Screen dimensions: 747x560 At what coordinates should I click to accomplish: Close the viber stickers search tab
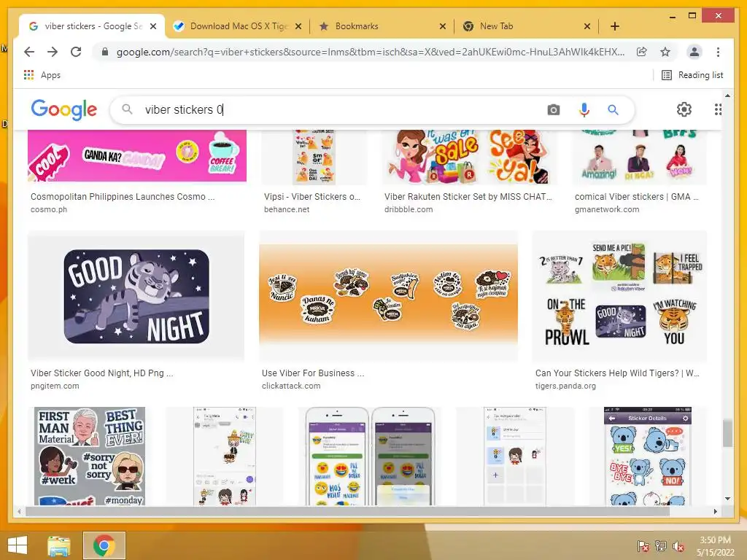(x=153, y=26)
